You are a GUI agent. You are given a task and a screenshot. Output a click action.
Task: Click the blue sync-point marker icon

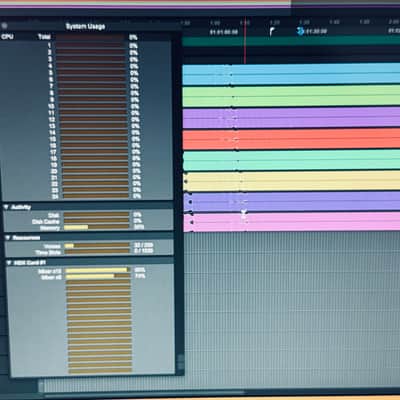click(300, 31)
